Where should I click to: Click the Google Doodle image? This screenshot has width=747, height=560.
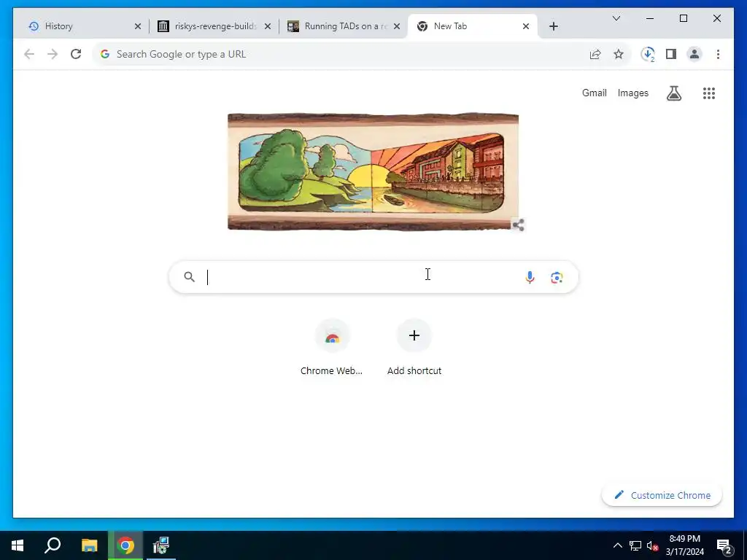click(x=373, y=171)
